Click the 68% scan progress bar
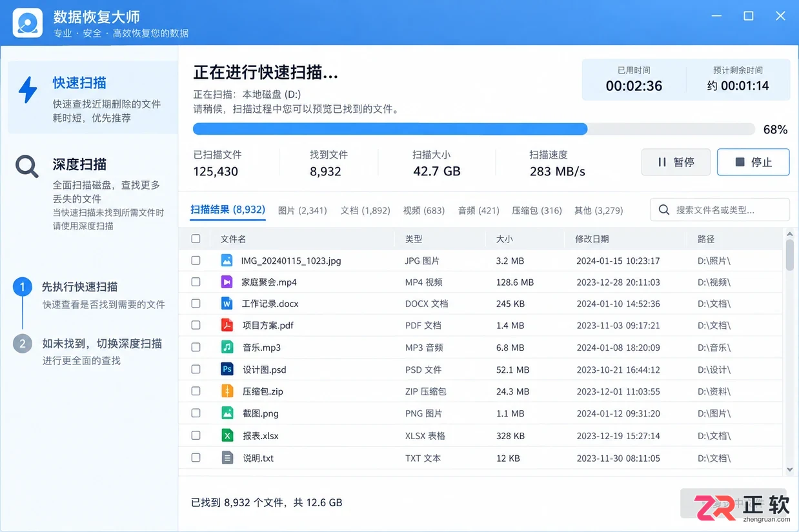The height and width of the screenshot is (532, 799). [474, 129]
